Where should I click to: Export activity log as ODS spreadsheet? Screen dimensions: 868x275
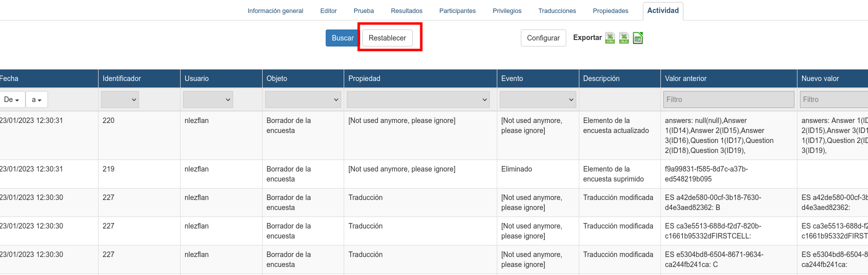click(638, 38)
